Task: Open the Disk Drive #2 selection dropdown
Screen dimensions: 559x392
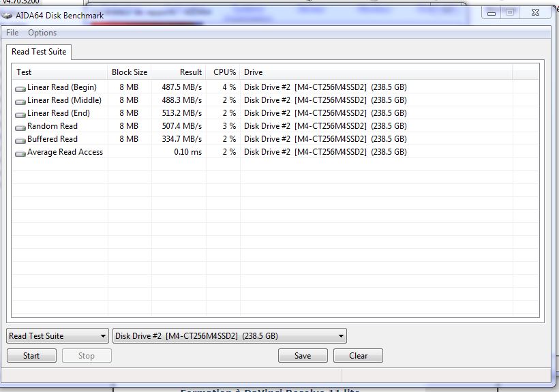Action: 230,335
